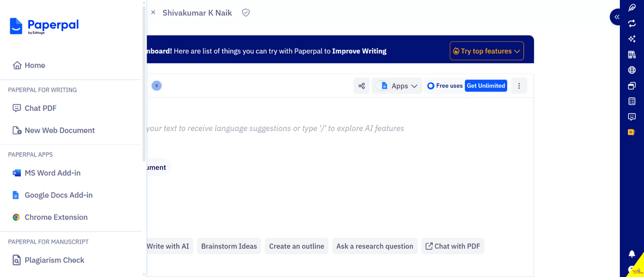
Task: Open the Try top features dropdown
Action: (x=487, y=51)
